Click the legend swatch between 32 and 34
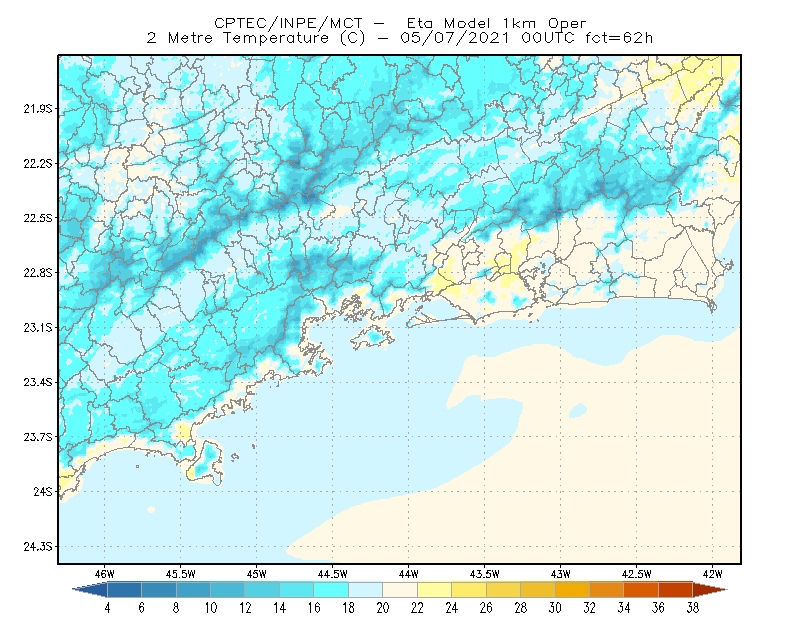The width and height of the screenshot is (800, 618). pos(607,590)
